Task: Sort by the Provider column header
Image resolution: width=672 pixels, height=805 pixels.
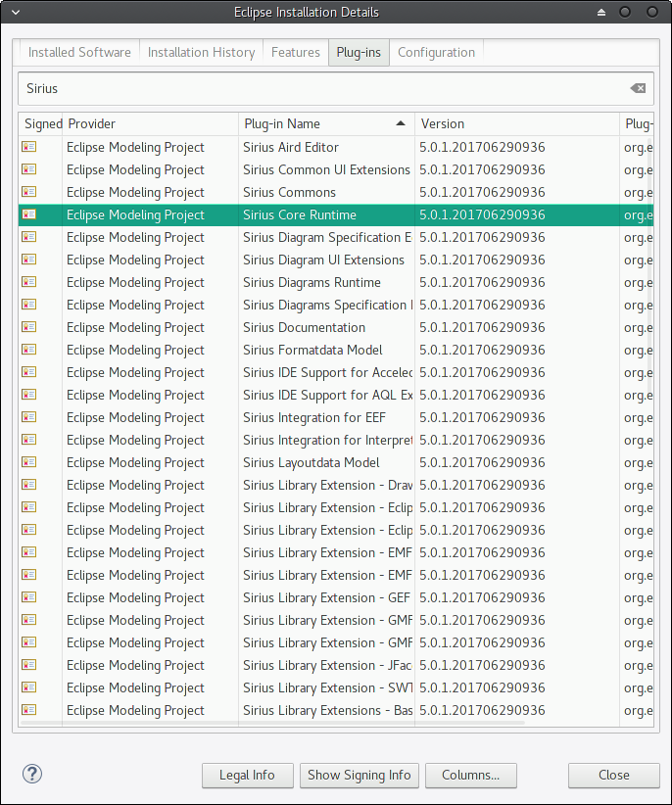Action: (151, 123)
